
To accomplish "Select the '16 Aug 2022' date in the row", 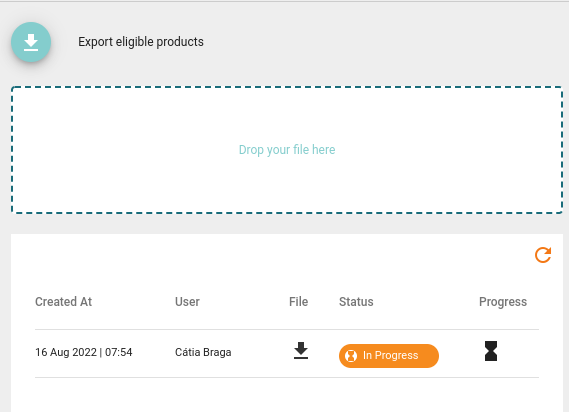I will pos(66,352).
